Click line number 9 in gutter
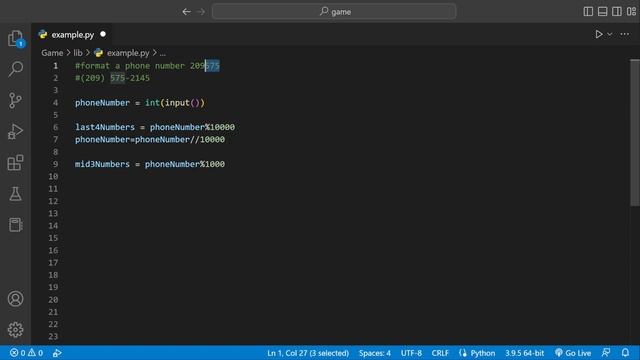Screen dimensions: 640x360 (x=55, y=164)
